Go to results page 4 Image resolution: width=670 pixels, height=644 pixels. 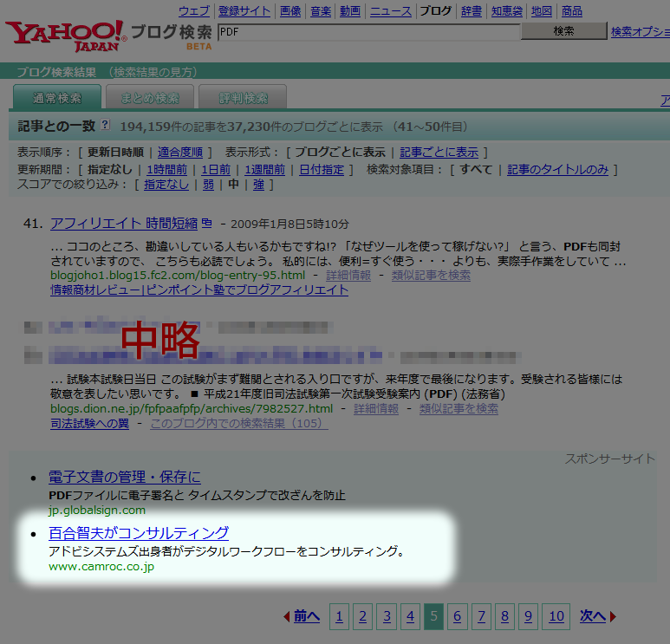click(x=410, y=616)
